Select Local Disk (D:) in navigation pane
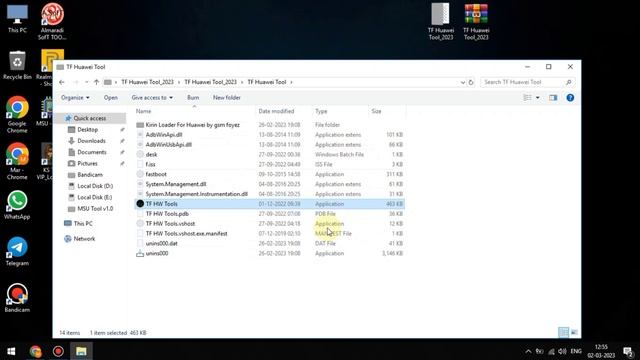The height and width of the screenshot is (360, 640). click(x=95, y=186)
